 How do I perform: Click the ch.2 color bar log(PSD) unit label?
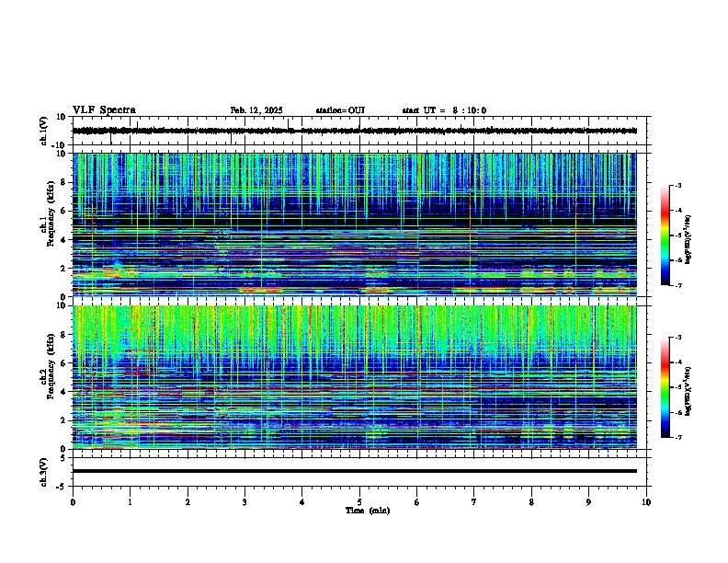click(688, 391)
